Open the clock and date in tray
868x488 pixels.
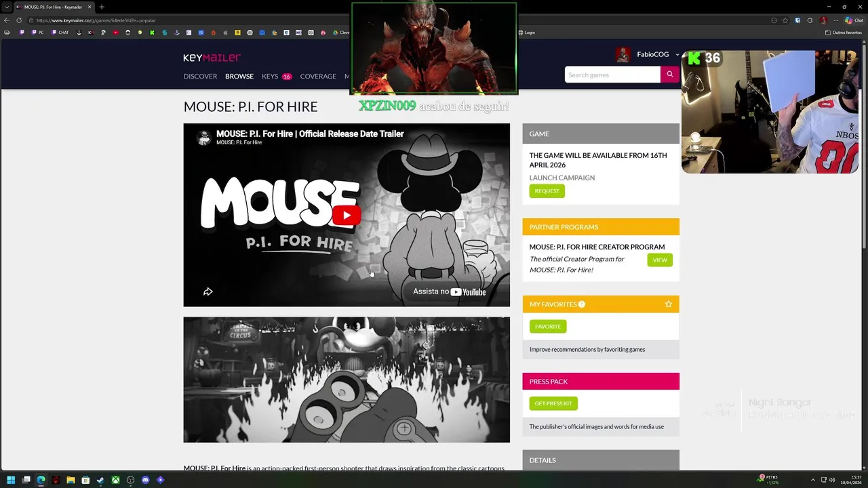coord(851,480)
